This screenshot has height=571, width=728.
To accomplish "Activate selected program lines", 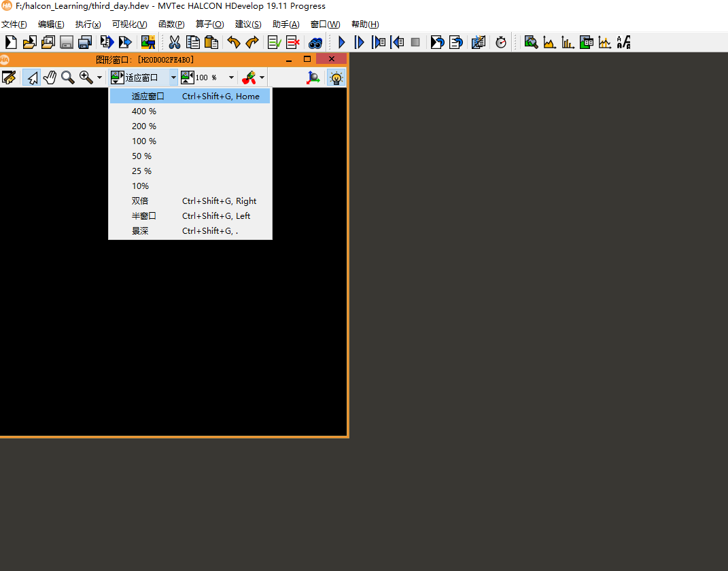I will (275, 42).
